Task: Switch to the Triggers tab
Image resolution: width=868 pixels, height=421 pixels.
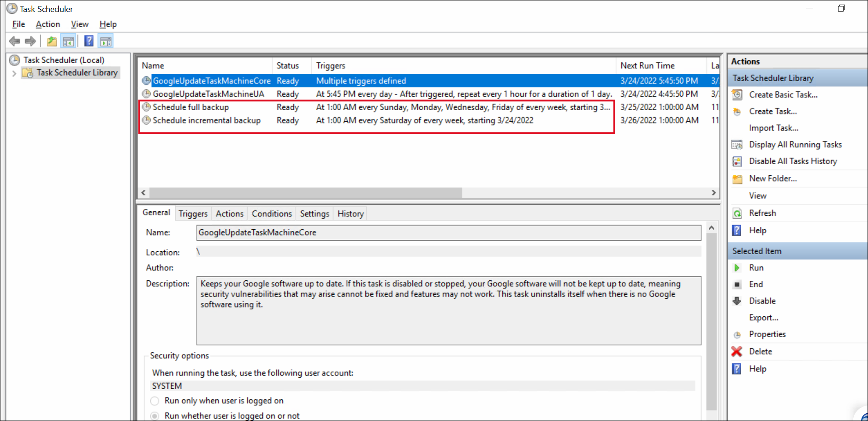Action: coord(193,214)
